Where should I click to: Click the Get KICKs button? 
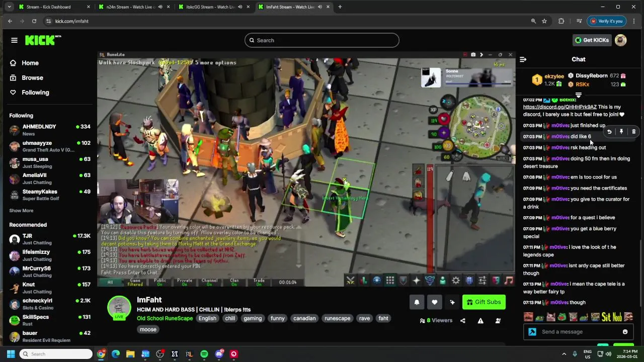[592, 40]
